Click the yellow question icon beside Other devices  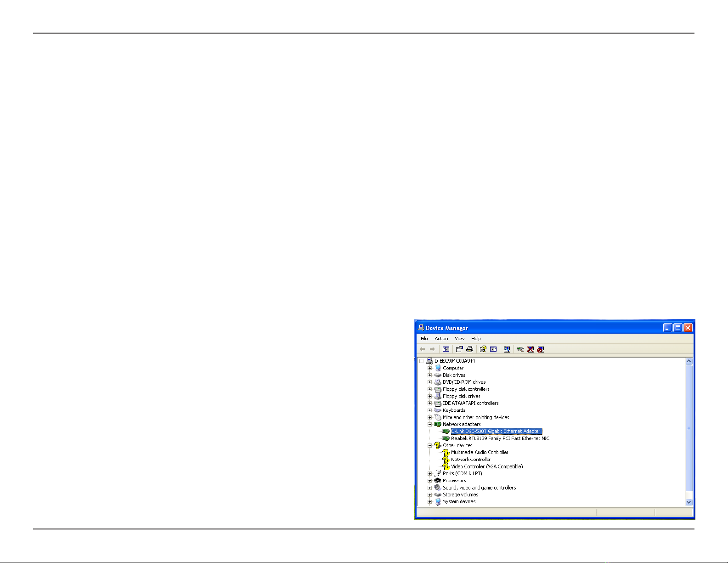[438, 445]
